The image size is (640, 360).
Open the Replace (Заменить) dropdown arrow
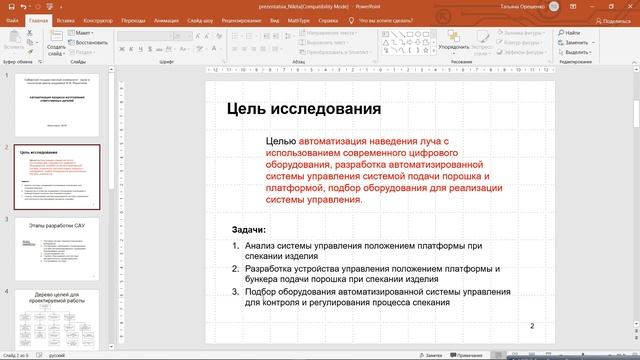[x=593, y=42]
